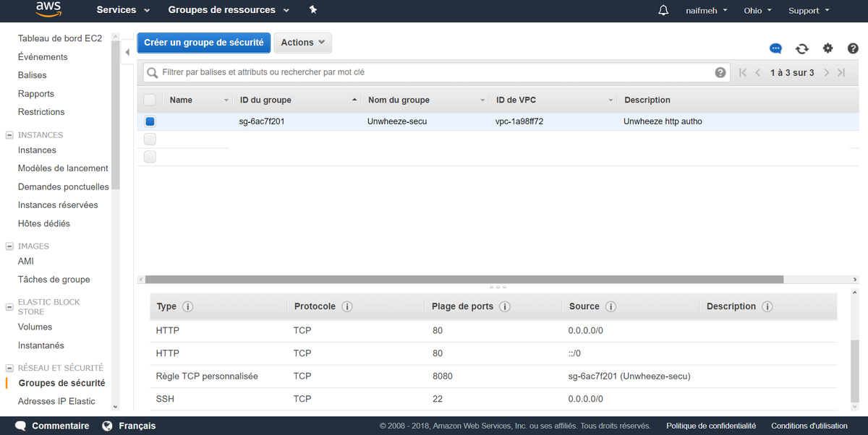This screenshot has width=868, height=435.
Task: Click the filter by tags search field
Action: [x=434, y=73]
